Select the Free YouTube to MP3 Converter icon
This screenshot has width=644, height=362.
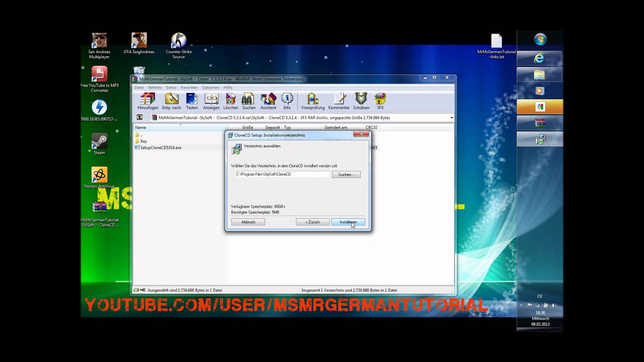[x=99, y=79]
